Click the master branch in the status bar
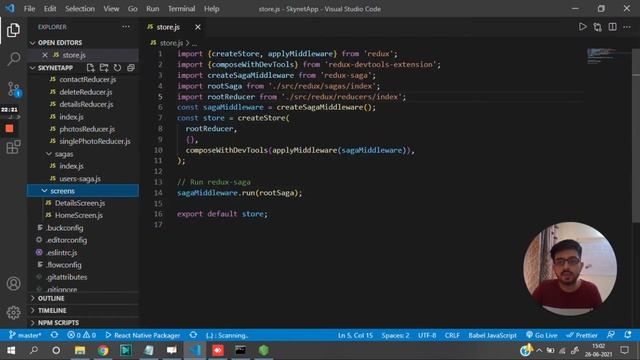The width and height of the screenshot is (640, 360). [25, 335]
